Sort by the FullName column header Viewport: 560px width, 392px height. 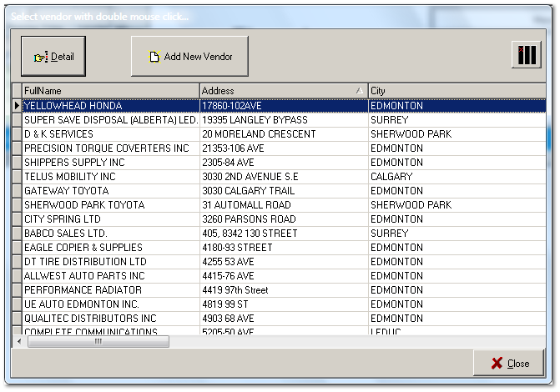[110, 90]
